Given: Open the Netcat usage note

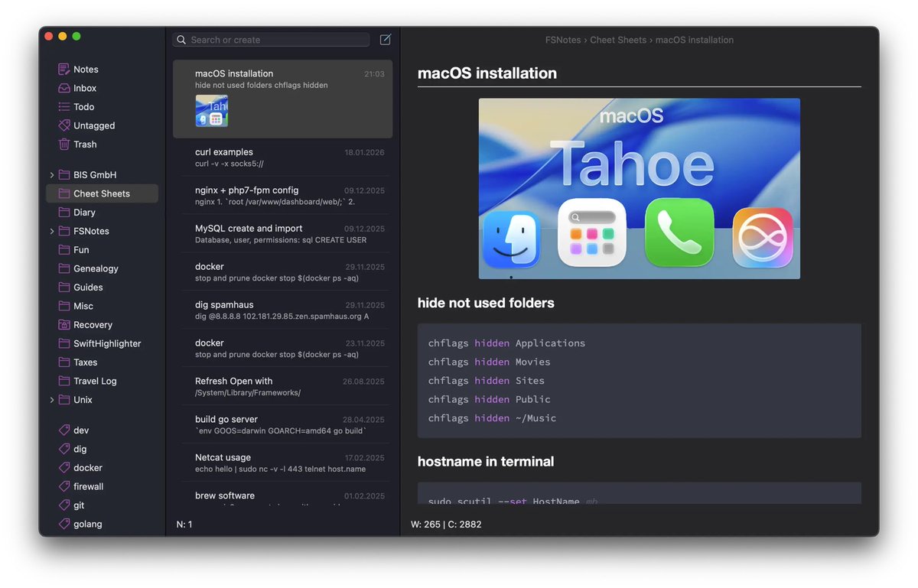Looking at the screenshot, I should click(x=282, y=463).
